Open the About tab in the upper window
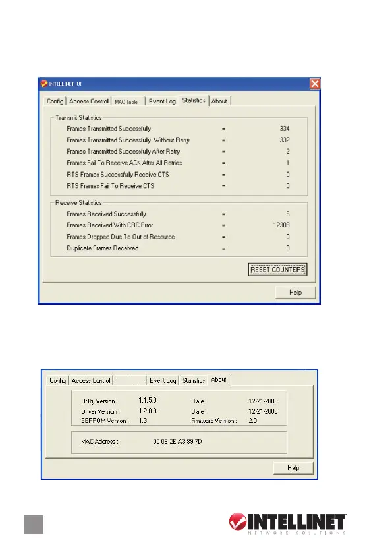Image resolution: width=392 pixels, height=553 pixels. click(x=219, y=102)
